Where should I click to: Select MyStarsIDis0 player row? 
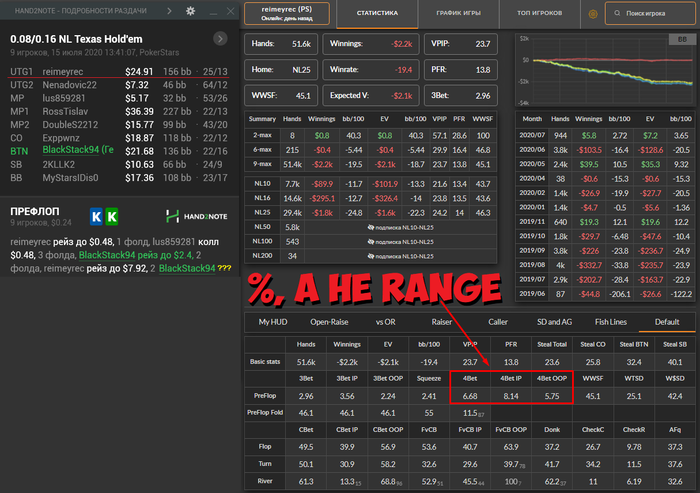point(120,178)
